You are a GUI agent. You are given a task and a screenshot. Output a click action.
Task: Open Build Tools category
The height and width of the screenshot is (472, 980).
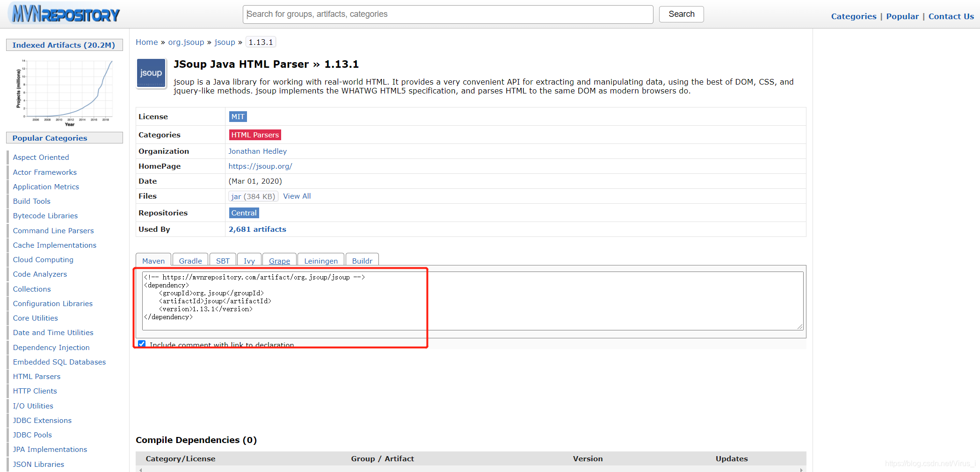pos(32,201)
